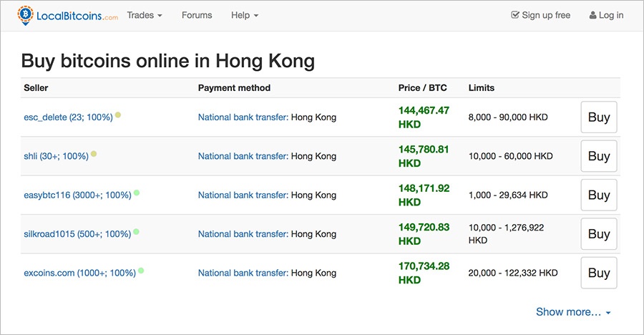Click limits 1,000 - 29,634 HKD
The image size is (644, 335).
tap(508, 195)
